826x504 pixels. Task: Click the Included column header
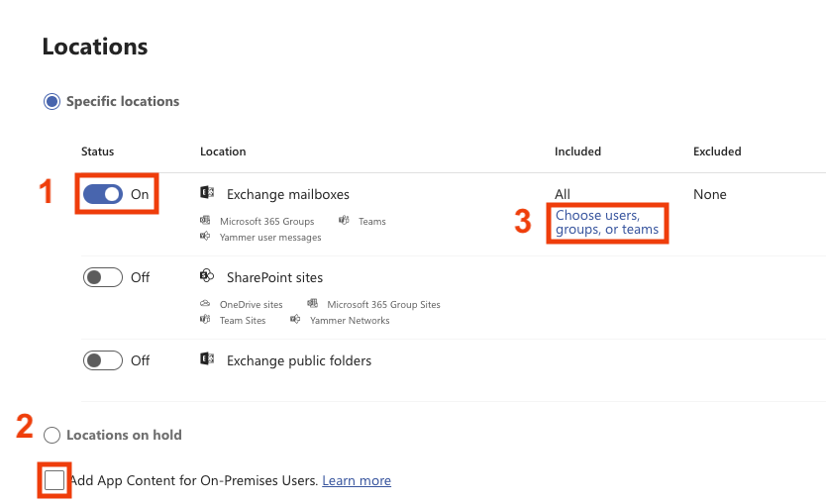[577, 151]
